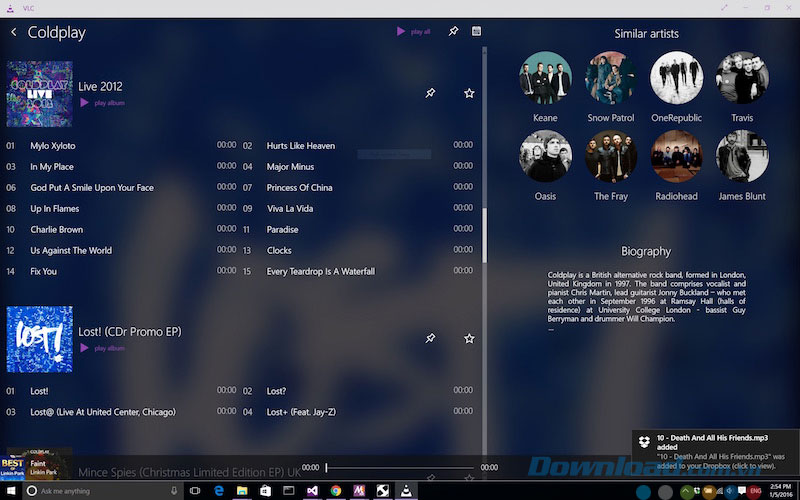The height and width of the screenshot is (500, 800).
Task: Star the Lost! (CDr Promo EP) album
Action: [x=469, y=338]
